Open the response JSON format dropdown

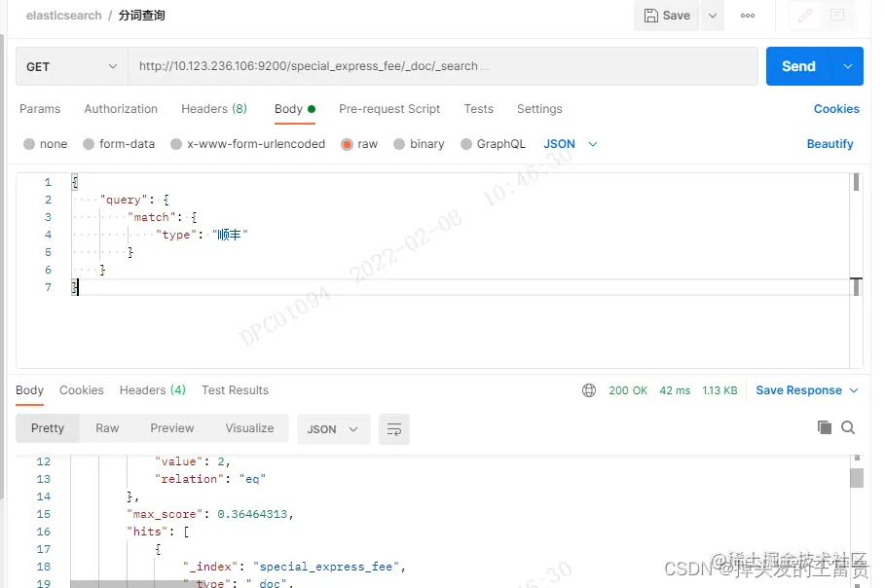pos(333,429)
